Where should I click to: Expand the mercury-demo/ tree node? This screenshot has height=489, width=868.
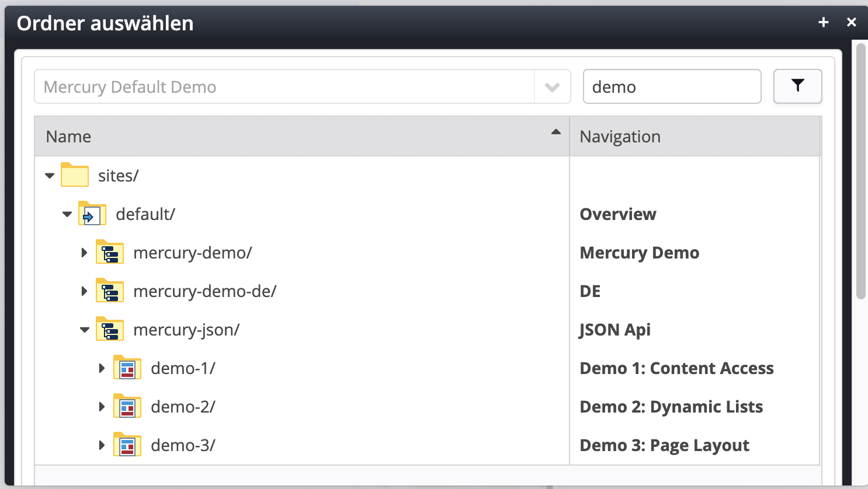84,253
